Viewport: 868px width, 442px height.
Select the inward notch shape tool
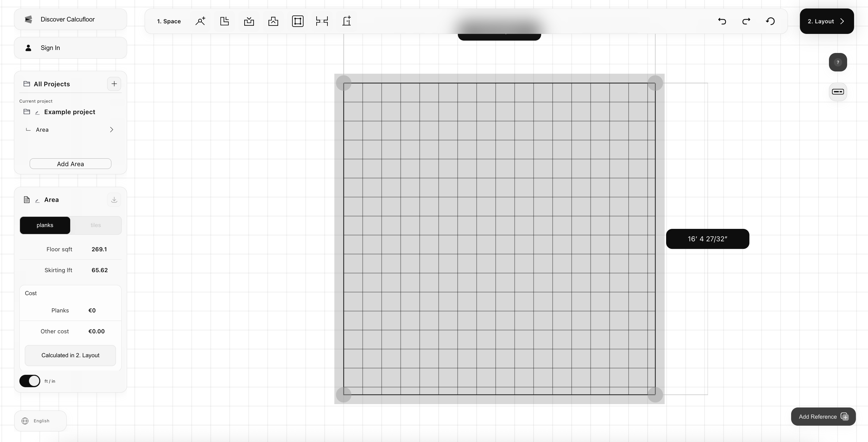point(249,21)
